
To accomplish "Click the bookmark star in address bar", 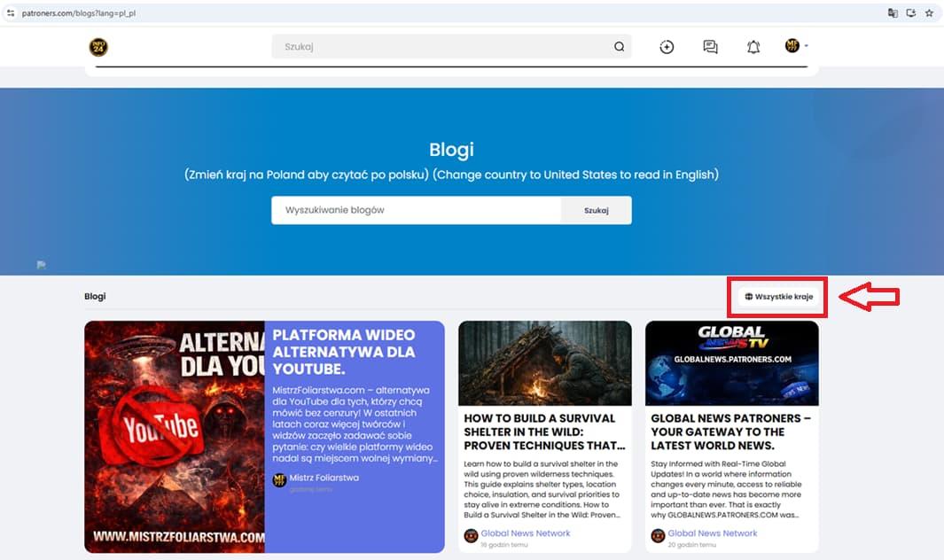I will (x=929, y=13).
